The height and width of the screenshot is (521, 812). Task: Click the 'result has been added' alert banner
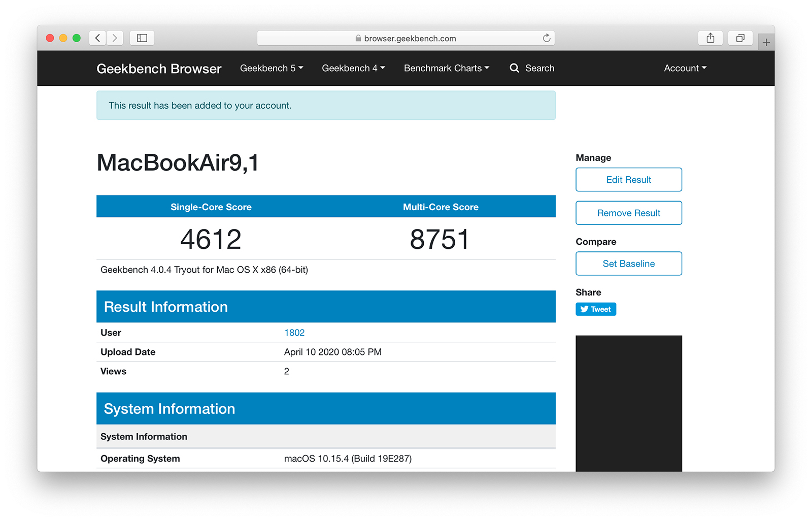coord(326,106)
